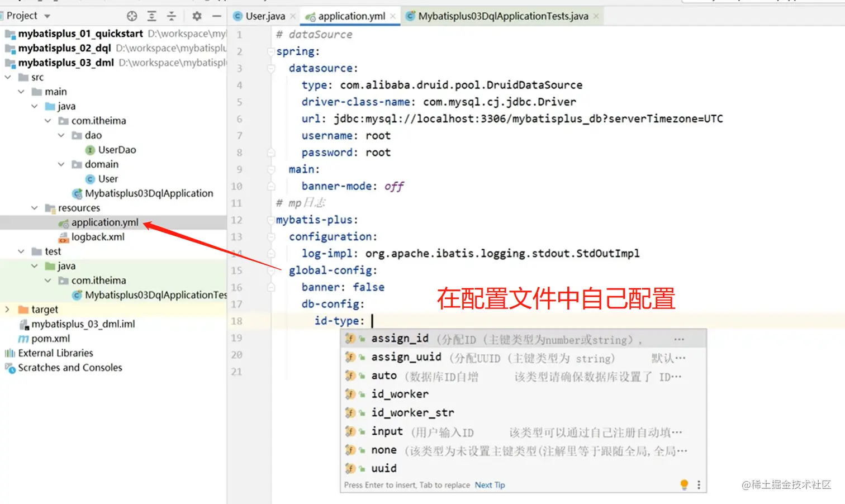Click the dao package folder icon

pyautogui.click(x=77, y=135)
